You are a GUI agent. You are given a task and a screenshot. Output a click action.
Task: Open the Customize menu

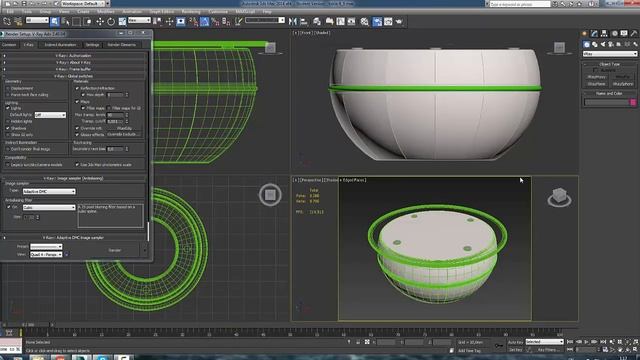tap(218, 12)
